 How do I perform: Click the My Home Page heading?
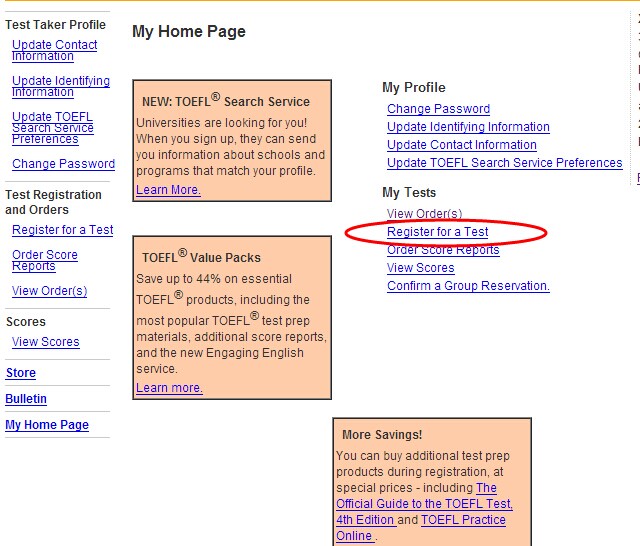click(189, 32)
